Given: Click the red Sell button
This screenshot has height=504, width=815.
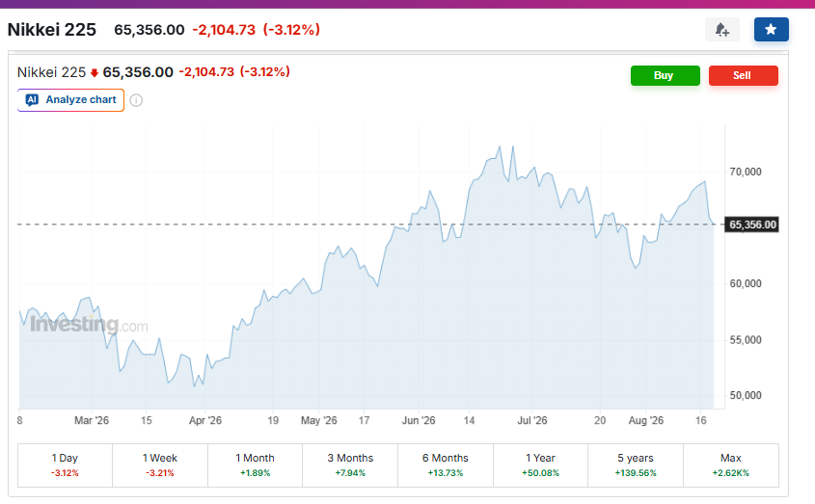Looking at the screenshot, I should [744, 75].
